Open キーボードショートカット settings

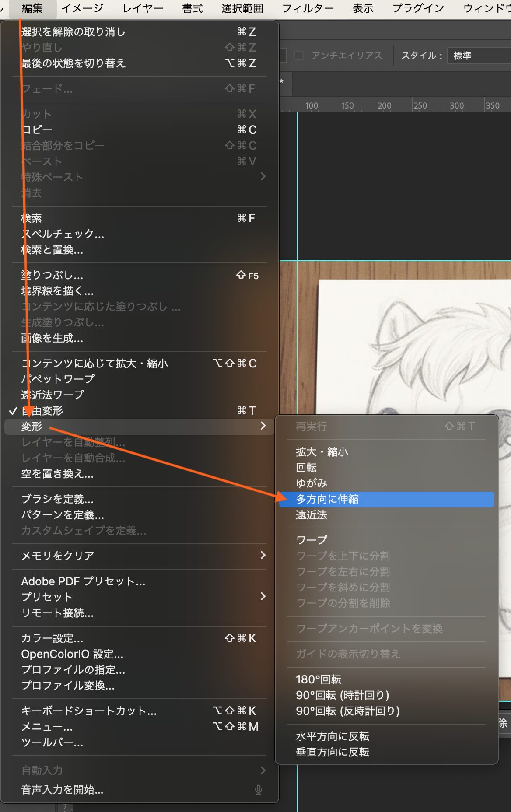89,711
